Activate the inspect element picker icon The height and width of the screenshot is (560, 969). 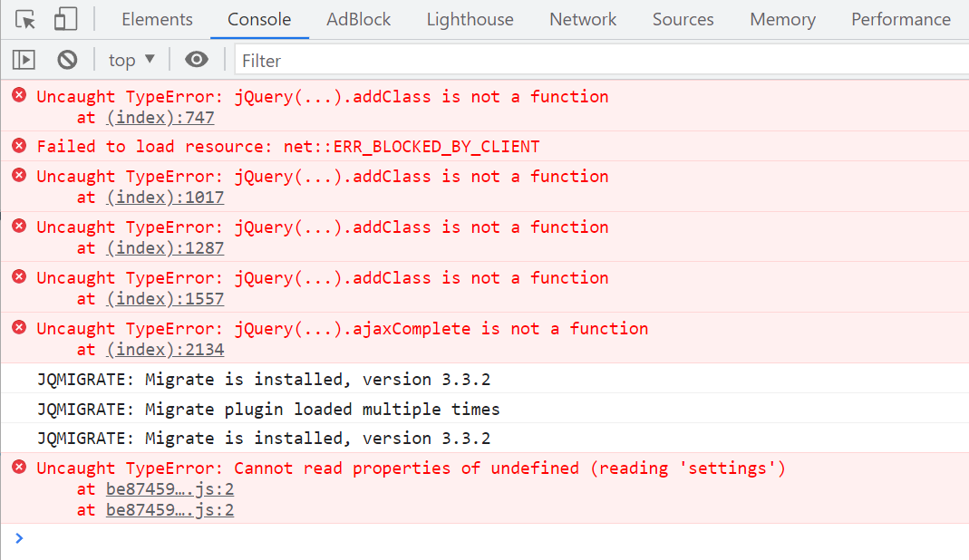[25, 19]
